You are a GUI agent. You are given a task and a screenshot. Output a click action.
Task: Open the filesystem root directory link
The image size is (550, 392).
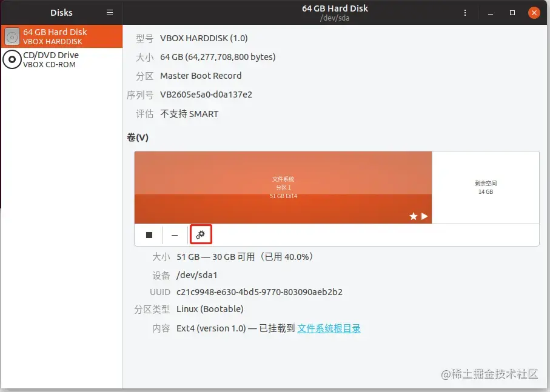(x=329, y=328)
